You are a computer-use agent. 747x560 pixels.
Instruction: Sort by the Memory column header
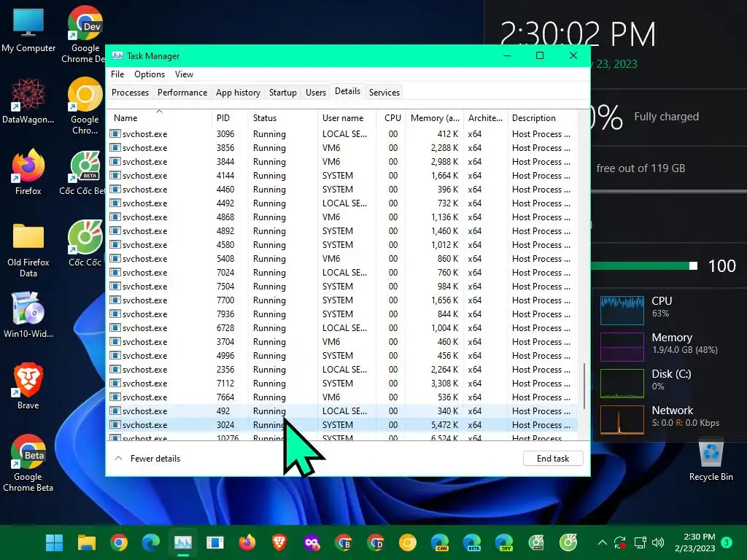tap(435, 117)
